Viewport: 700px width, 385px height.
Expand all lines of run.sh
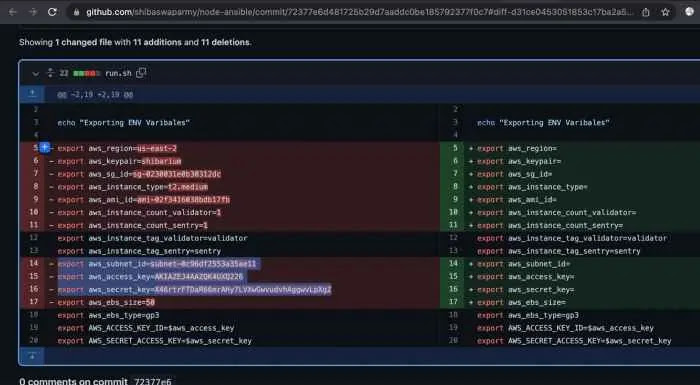click(50, 73)
